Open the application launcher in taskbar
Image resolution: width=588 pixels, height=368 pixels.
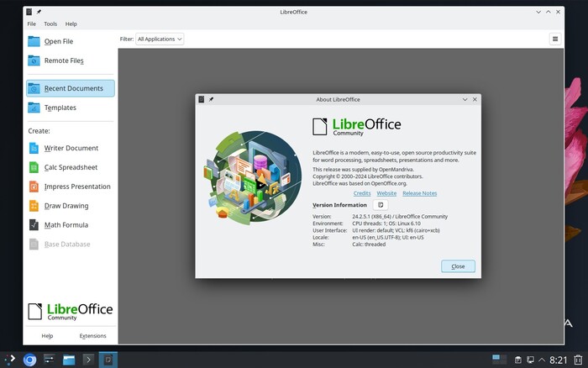click(10, 360)
